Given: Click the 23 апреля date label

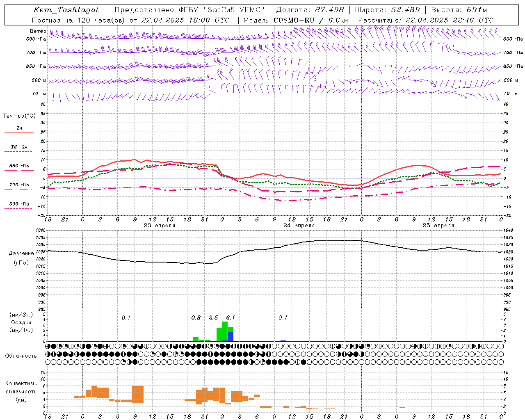Looking at the screenshot, I should pos(159,226).
